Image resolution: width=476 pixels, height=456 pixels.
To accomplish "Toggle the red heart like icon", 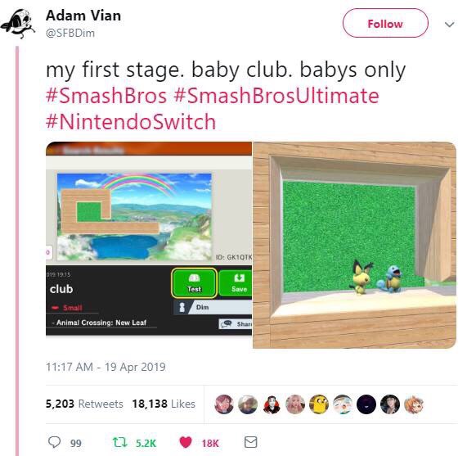I will pos(186,442).
